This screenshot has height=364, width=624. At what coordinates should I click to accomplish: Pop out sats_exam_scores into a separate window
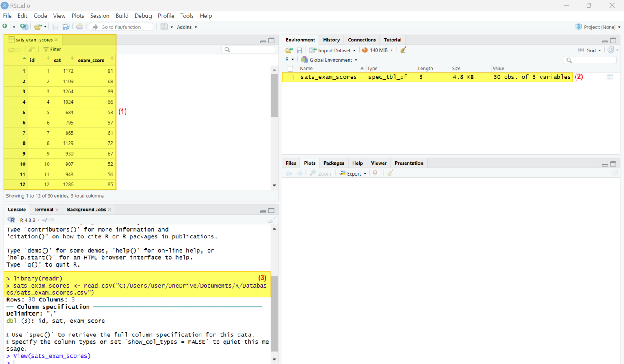click(x=32, y=49)
